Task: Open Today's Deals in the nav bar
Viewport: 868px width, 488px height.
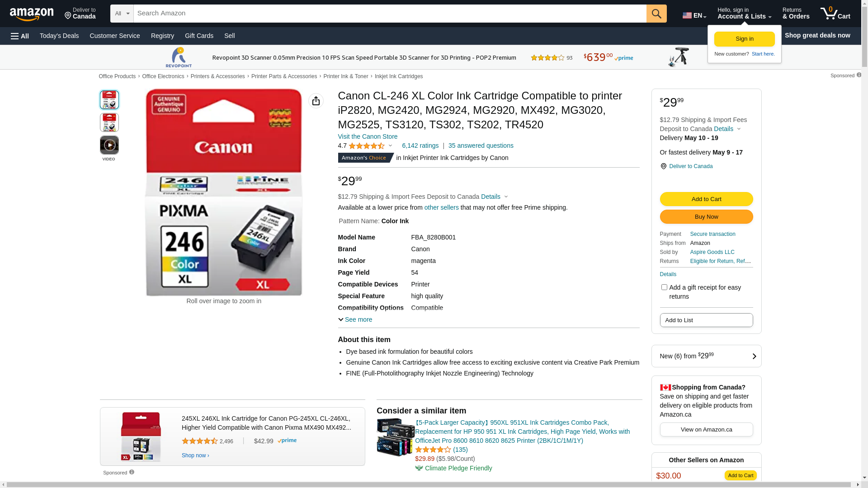Action: click(x=59, y=36)
